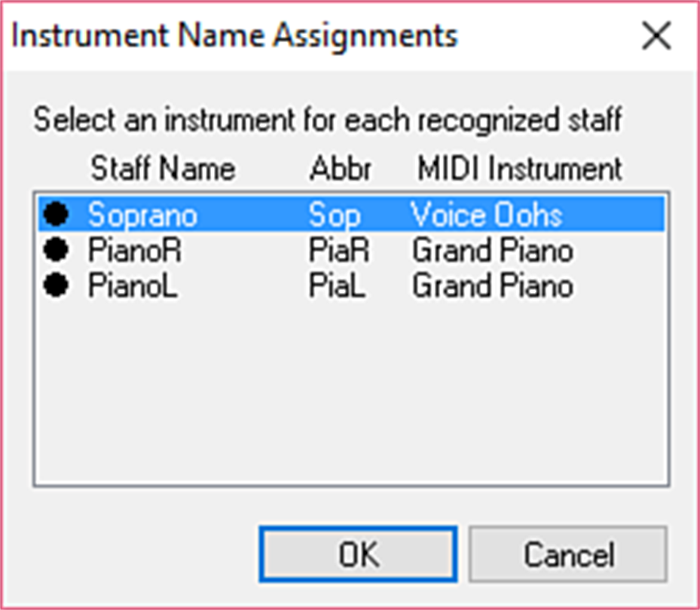Click the bullet icon beside PianoL
This screenshot has height=610, width=700.
56,286
